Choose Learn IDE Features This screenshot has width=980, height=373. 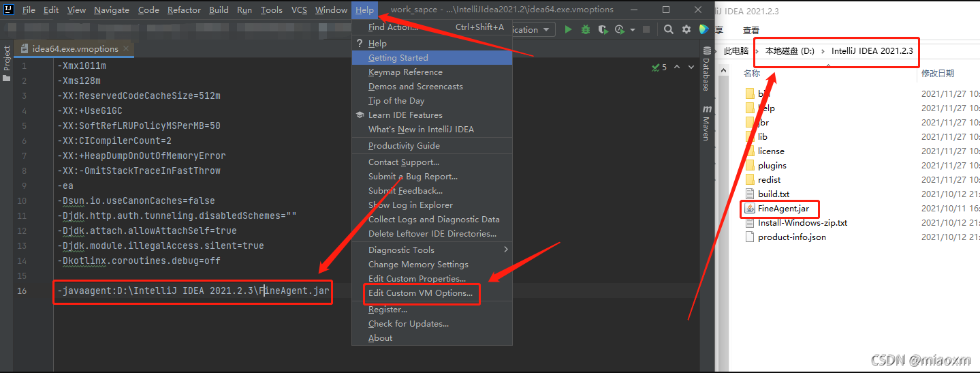[x=432, y=115]
